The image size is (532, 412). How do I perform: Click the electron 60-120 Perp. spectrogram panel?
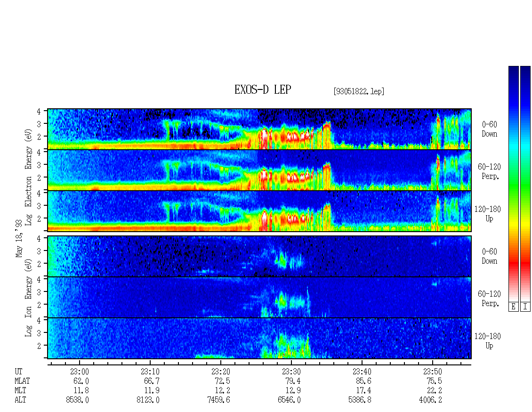point(259,170)
